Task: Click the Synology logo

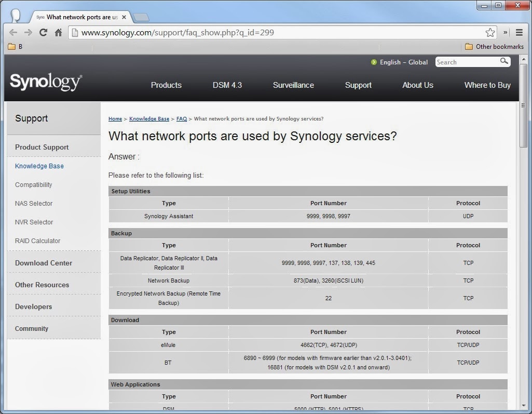Action: [x=46, y=82]
